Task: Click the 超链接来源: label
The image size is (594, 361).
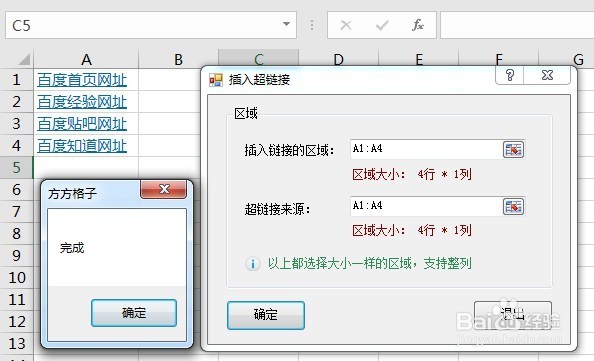Action: [x=277, y=209]
